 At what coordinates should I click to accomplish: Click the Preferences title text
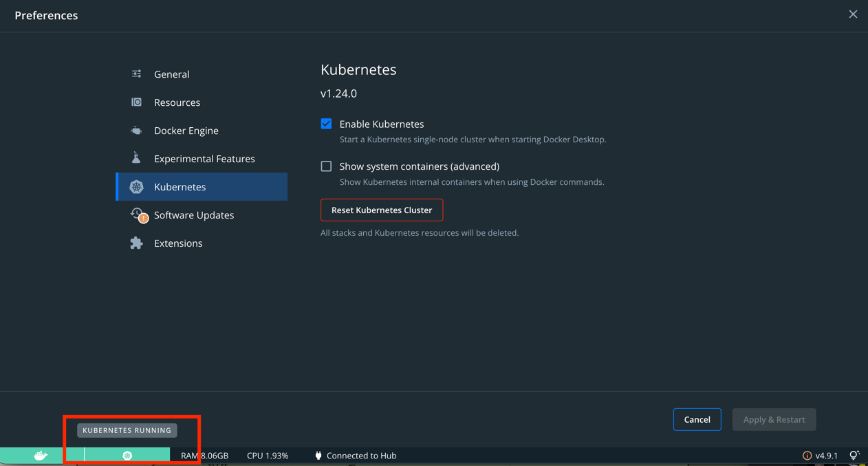pyautogui.click(x=46, y=15)
